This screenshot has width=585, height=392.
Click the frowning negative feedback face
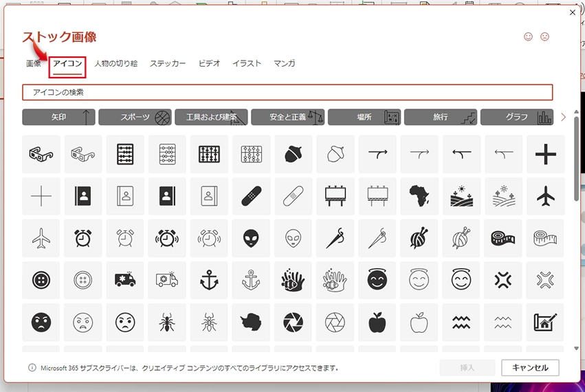(544, 36)
